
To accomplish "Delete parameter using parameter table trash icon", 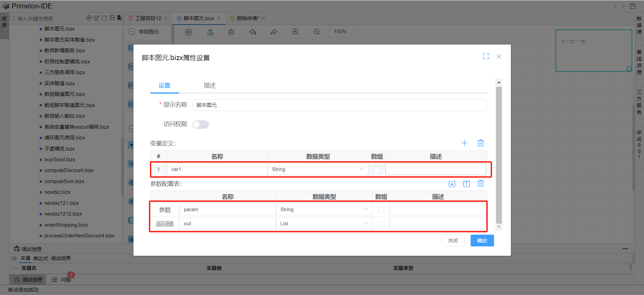I will click(481, 183).
